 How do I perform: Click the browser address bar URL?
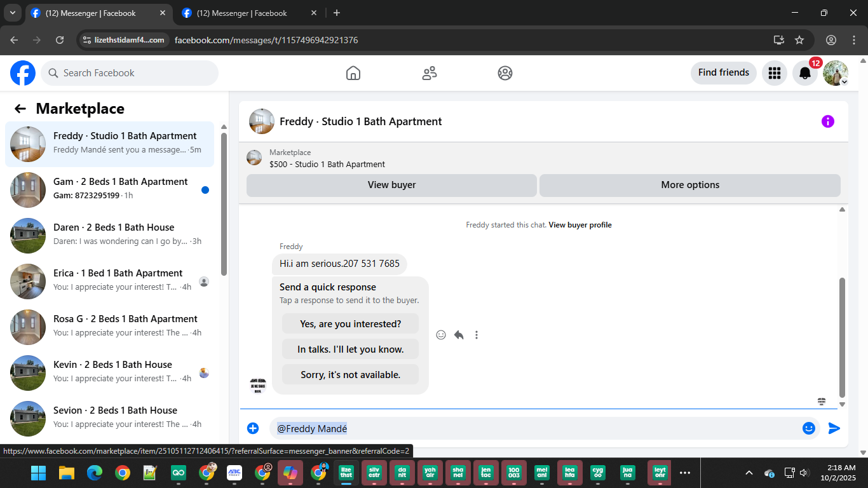coord(266,40)
